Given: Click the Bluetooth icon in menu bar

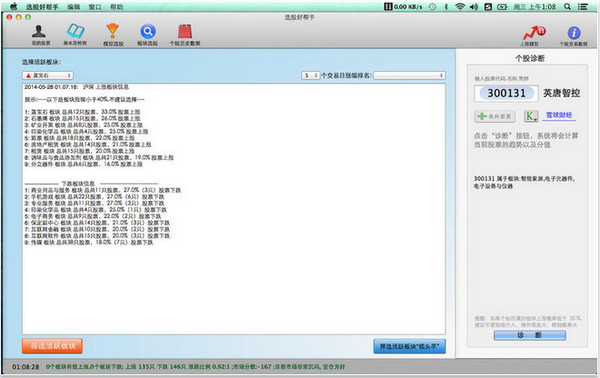Looking at the screenshot, I should point(446,7).
